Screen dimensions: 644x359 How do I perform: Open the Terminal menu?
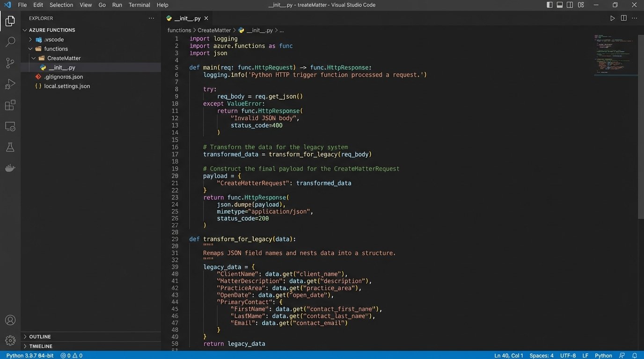pyautogui.click(x=139, y=5)
